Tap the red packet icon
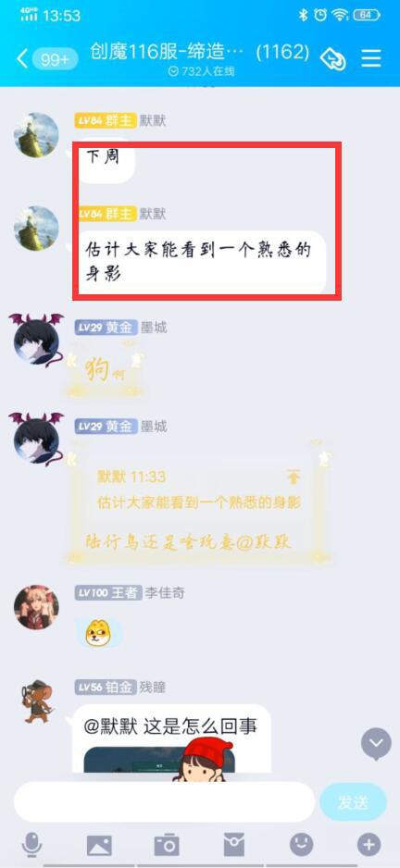Screen dimensions: 400x868 (233, 845)
